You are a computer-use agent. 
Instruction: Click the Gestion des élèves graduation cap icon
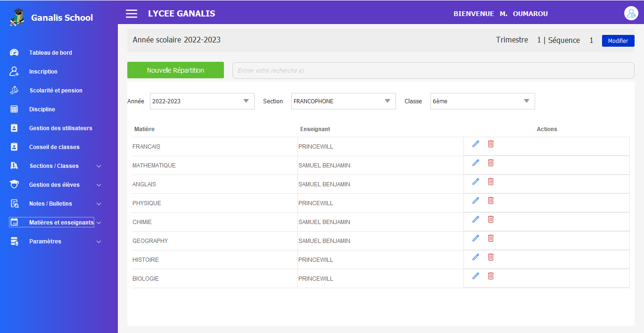click(14, 184)
